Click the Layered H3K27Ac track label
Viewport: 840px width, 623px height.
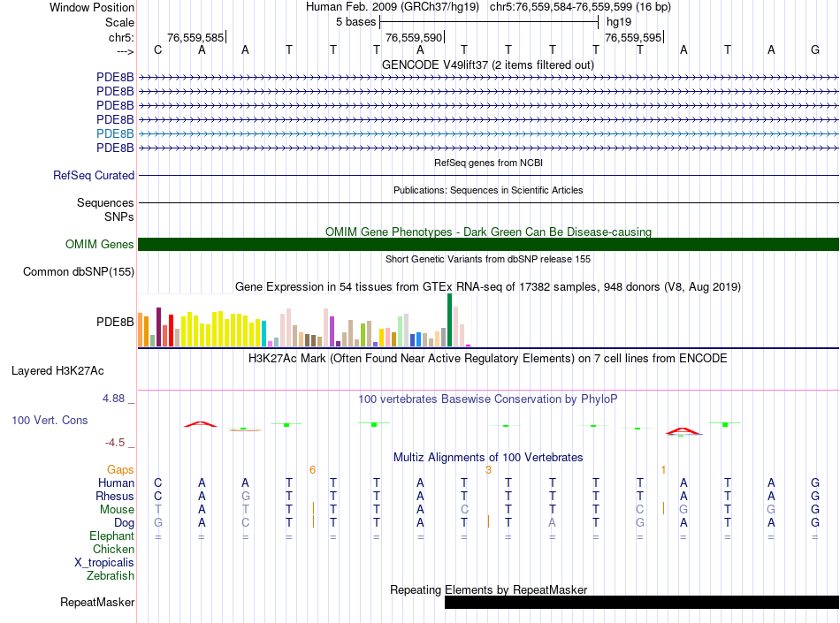pyautogui.click(x=57, y=371)
